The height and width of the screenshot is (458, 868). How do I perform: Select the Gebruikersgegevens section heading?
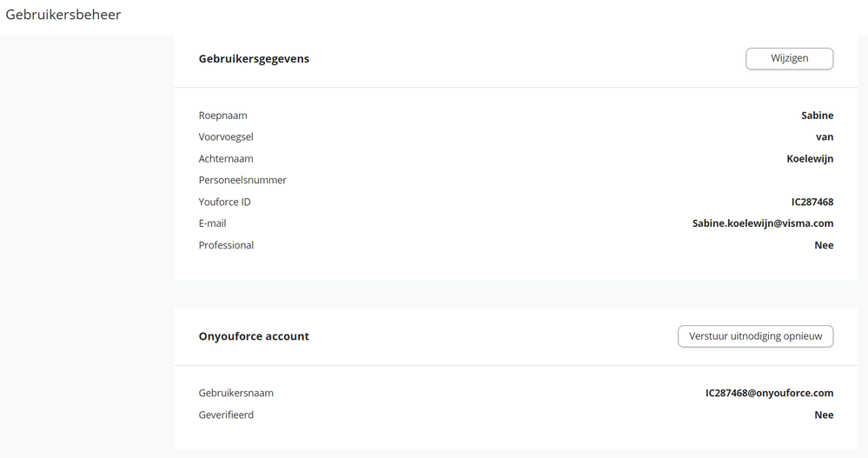(x=254, y=59)
